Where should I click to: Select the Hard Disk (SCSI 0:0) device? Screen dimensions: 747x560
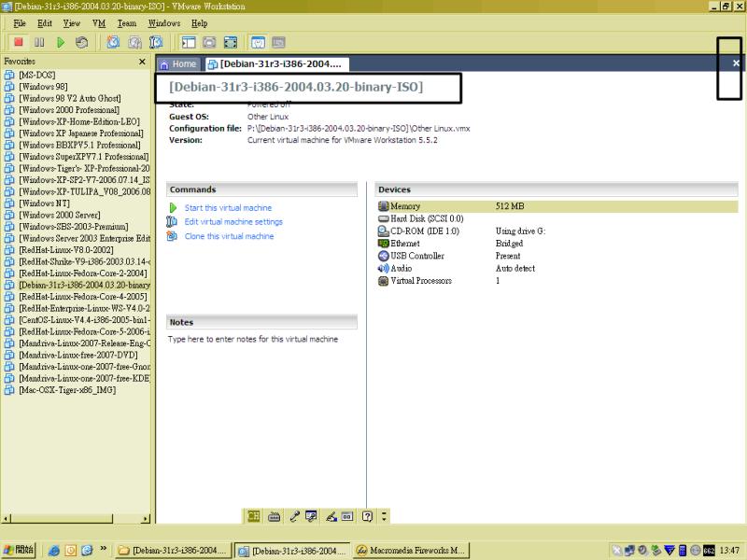point(557,218)
